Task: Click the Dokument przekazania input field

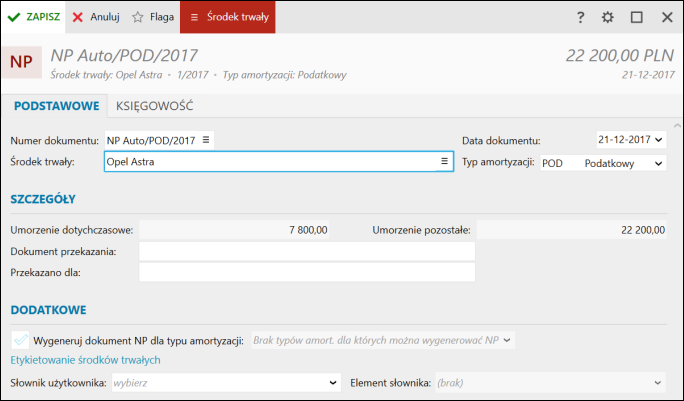Action: click(307, 252)
